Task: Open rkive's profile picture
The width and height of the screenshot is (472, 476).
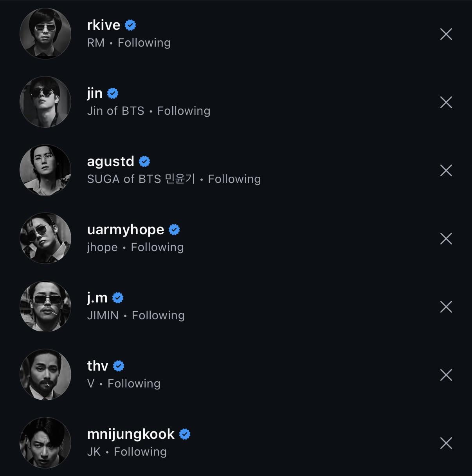Action: pyautogui.click(x=45, y=34)
